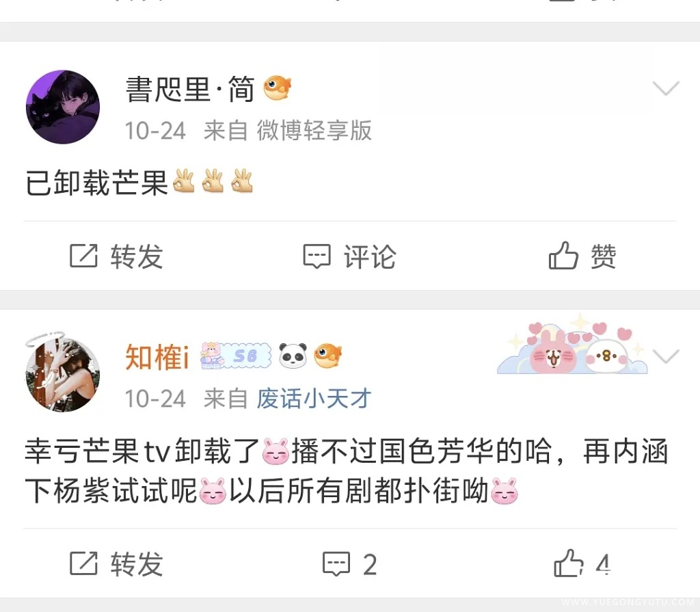The width and height of the screenshot is (700, 612).
Task: Open username 書咫里·简
Action: (190, 89)
